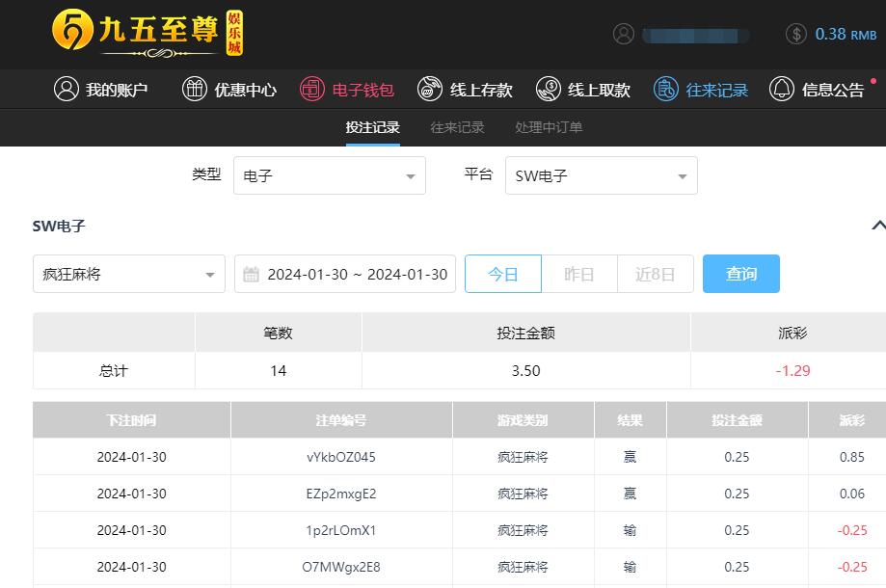
Task: Open 我的账户 menu item
Action: tap(100, 90)
